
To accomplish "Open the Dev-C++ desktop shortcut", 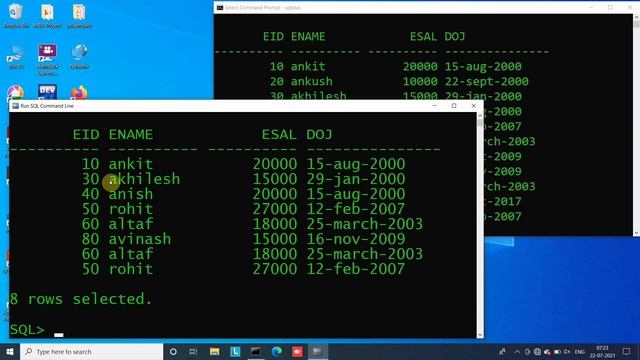I will pyautogui.click(x=47, y=92).
